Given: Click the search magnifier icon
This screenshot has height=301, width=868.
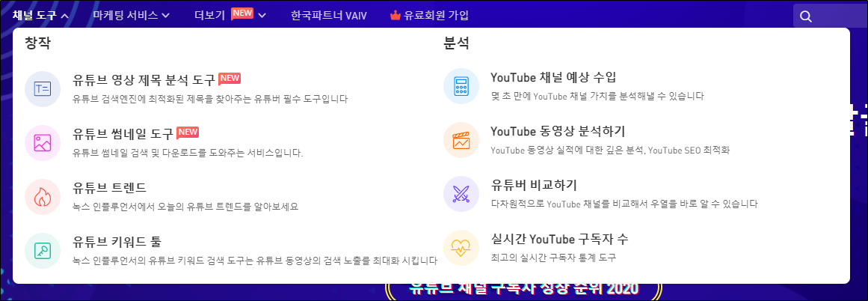Looking at the screenshot, I should 806,16.
